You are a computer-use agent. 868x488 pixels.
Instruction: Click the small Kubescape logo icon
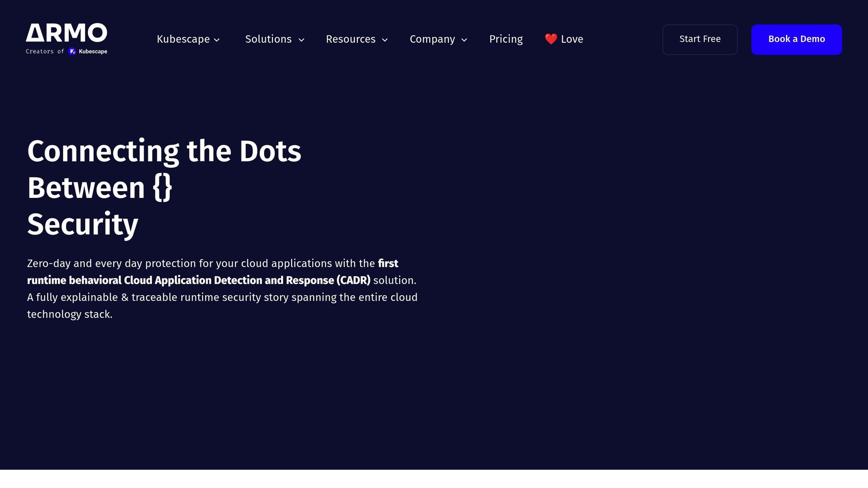click(72, 52)
